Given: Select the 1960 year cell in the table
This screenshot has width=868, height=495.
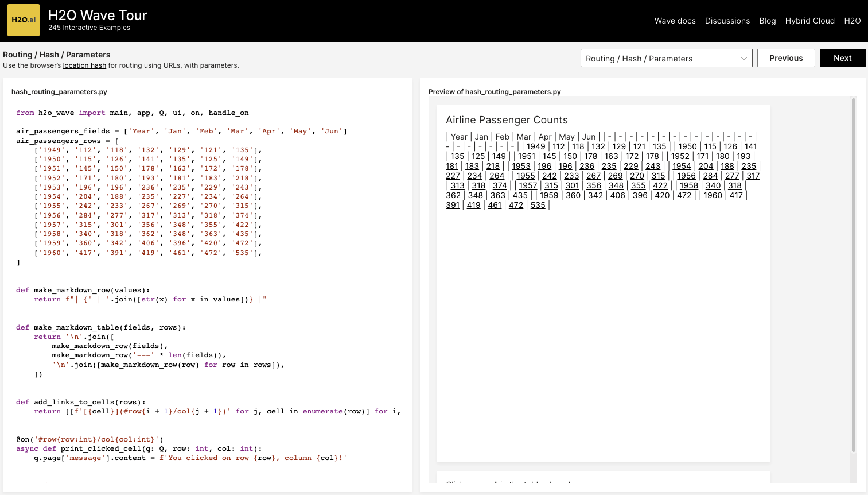Looking at the screenshot, I should (713, 195).
